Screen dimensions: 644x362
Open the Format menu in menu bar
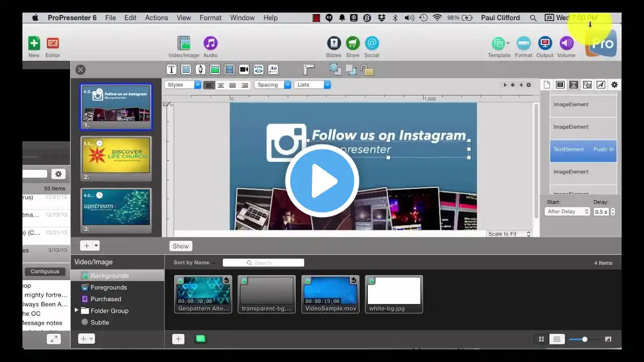click(x=210, y=18)
